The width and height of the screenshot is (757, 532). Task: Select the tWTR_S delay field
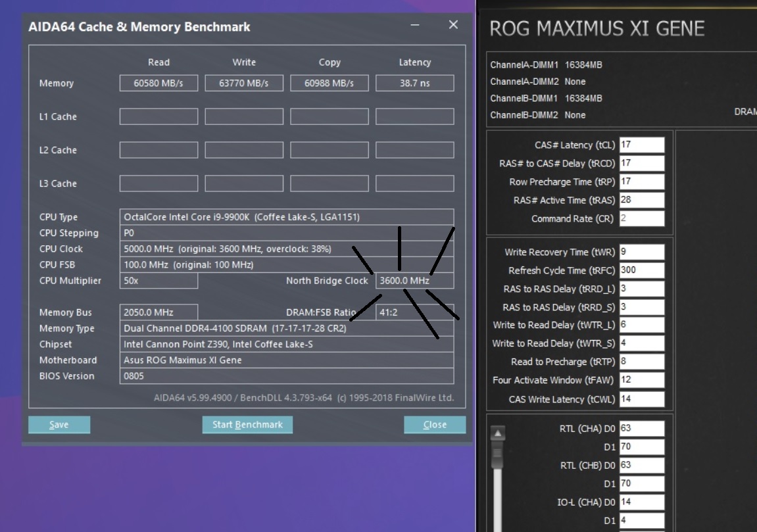point(642,343)
